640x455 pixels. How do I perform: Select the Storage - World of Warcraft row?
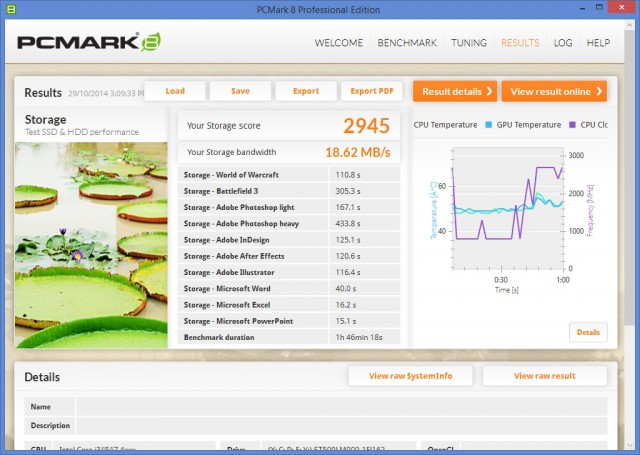pyautogui.click(x=289, y=175)
